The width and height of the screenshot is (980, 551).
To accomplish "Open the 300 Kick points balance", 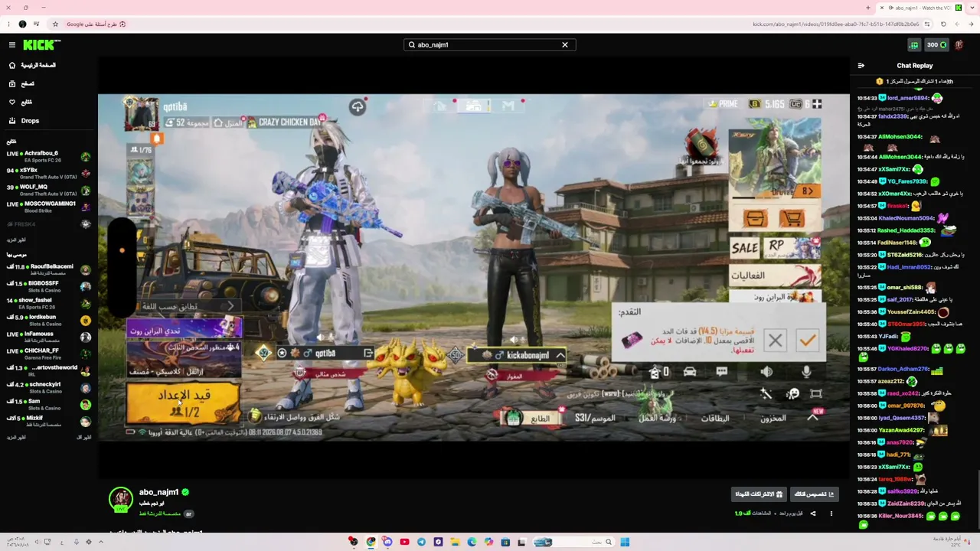I will click(937, 45).
